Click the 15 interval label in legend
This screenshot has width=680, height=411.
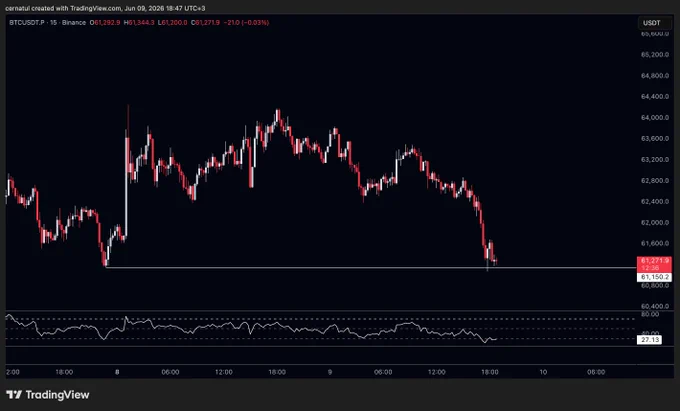[53, 23]
